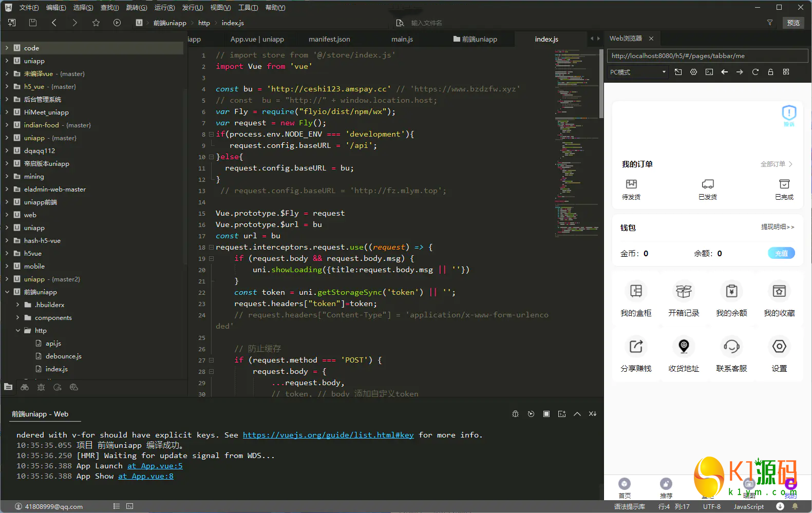The image size is (812, 513).
Task: Open browser settings gear icon
Action: tap(693, 72)
